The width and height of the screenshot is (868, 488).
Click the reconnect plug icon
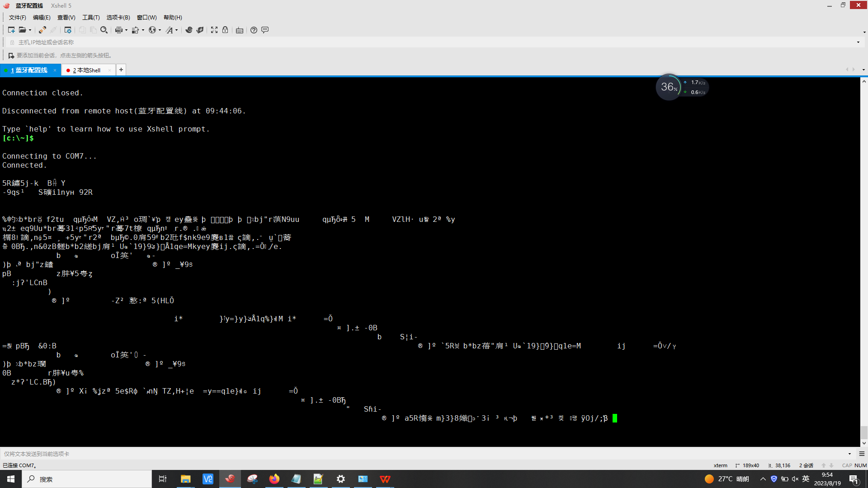[42, 30]
